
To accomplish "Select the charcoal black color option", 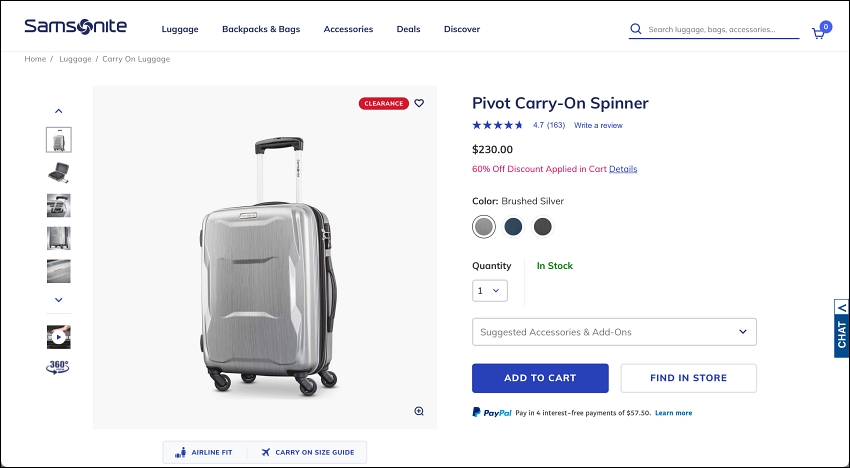I will coord(543,227).
